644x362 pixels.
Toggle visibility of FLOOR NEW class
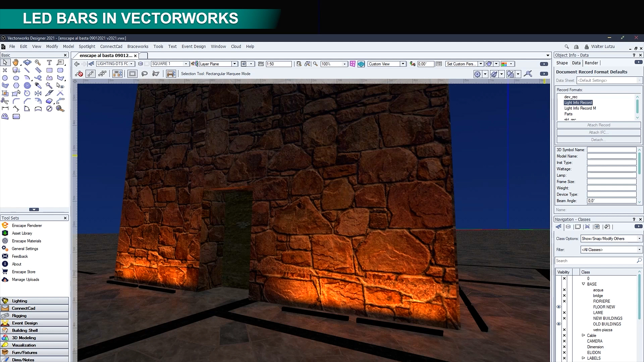pos(559,307)
